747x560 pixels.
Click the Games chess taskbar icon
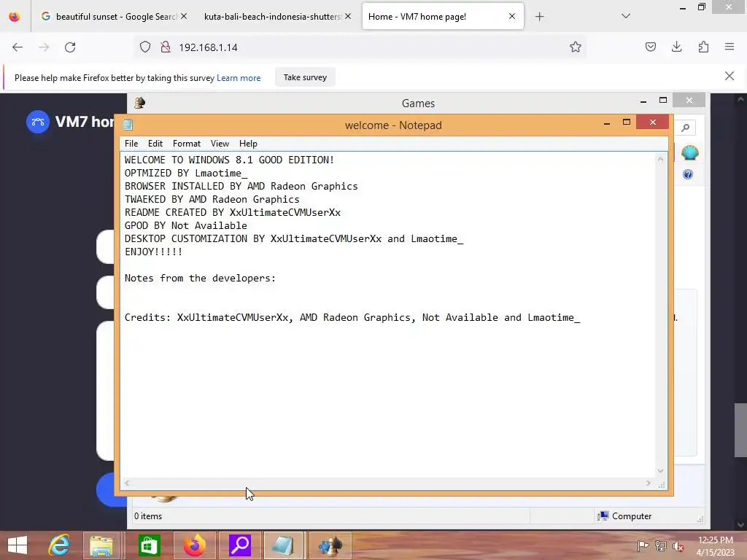click(330, 545)
